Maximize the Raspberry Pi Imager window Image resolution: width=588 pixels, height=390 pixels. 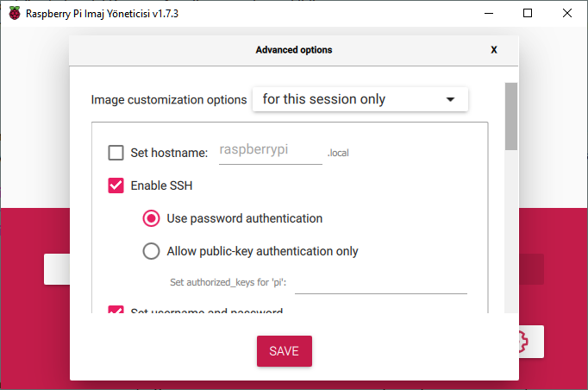(528, 13)
